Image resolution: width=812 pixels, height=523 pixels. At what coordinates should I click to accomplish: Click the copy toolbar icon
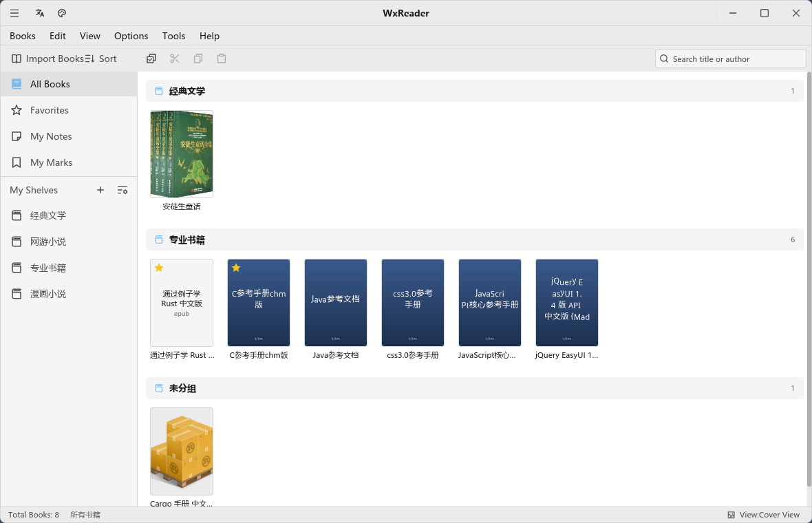coord(197,58)
